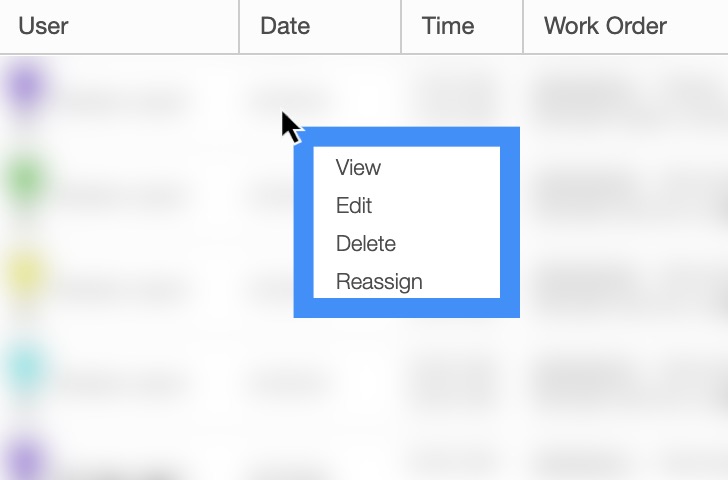Select the blurred user name in the first row
This screenshot has width=728, height=480.
pyautogui.click(x=122, y=100)
